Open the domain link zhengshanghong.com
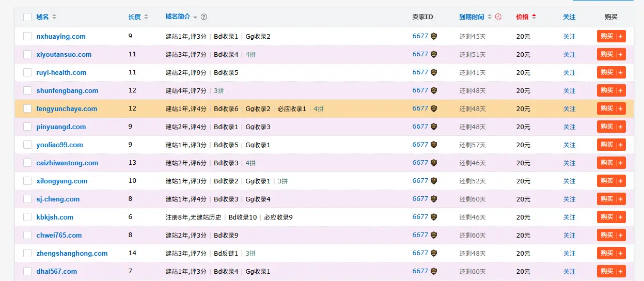Viewport: 644px width, 281px height. click(72, 254)
